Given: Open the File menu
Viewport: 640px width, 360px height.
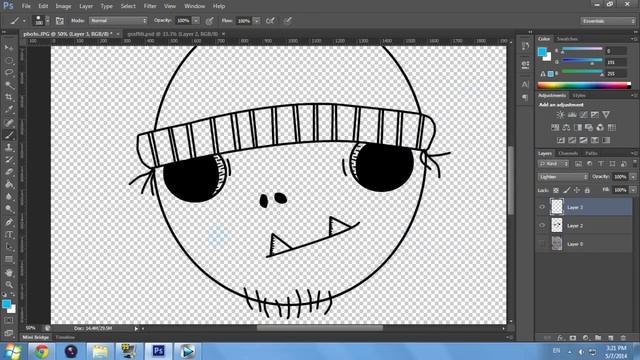Looking at the screenshot, I should pyautogui.click(x=26, y=6).
